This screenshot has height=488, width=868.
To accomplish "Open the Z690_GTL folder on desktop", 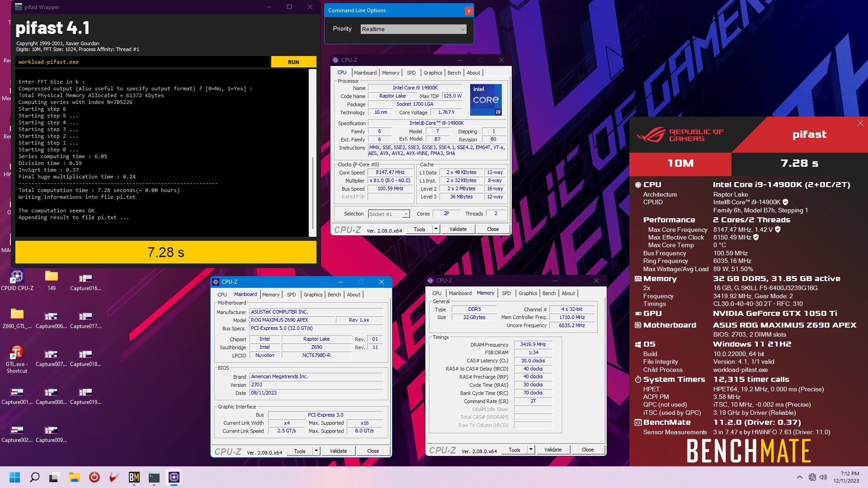I will coord(17,318).
